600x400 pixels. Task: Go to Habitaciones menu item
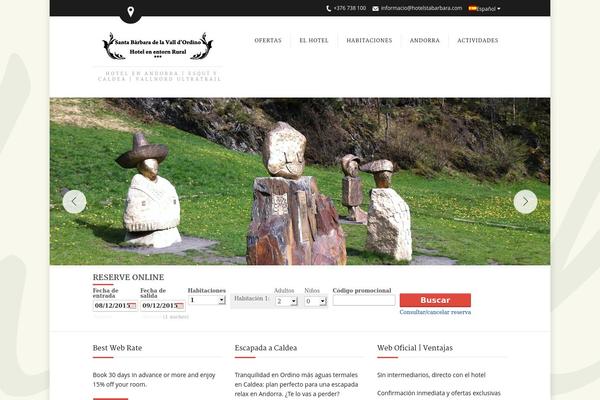369,40
